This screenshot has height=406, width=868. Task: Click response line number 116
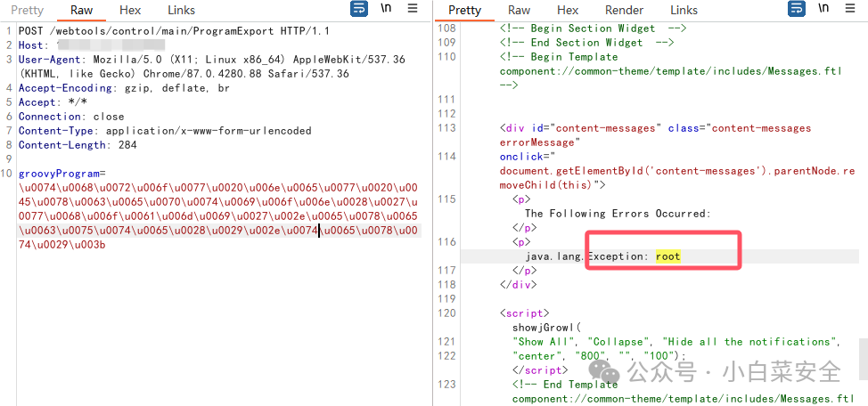[446, 241]
